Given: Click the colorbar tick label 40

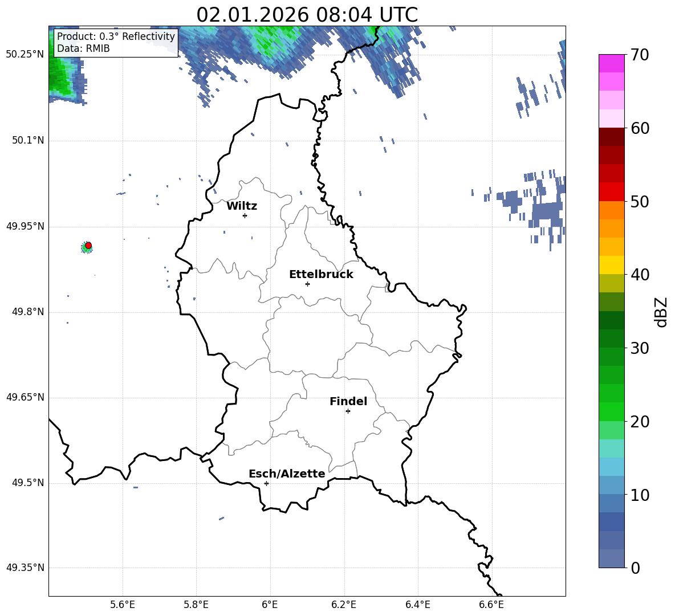Looking at the screenshot, I should pyautogui.click(x=640, y=275).
